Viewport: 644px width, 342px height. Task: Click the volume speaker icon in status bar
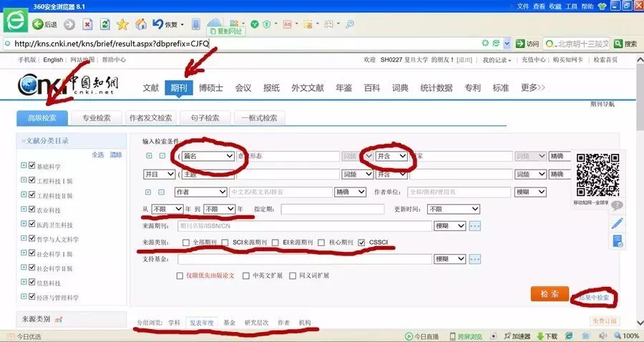coord(602,336)
